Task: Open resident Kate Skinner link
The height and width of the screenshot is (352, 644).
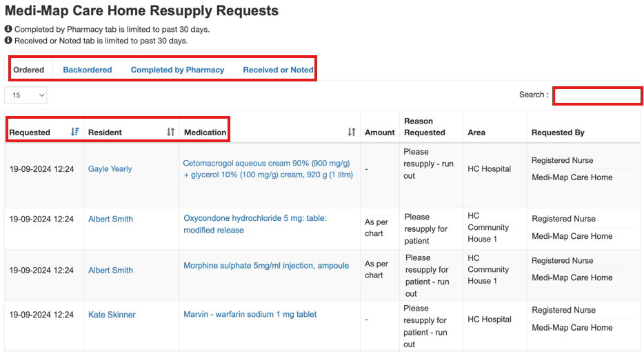Action: pyautogui.click(x=112, y=315)
